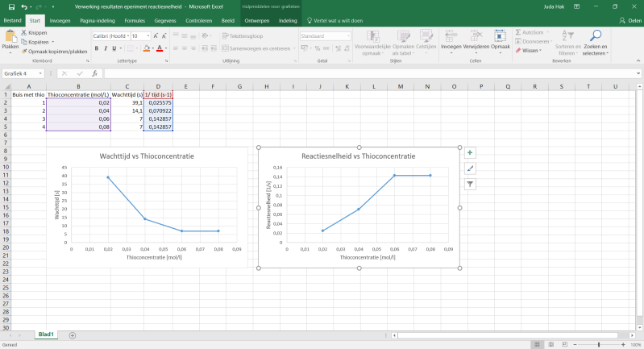Image resolution: width=644 pixels, height=349 pixels.
Task: Click the Knippen cut button
Action: pyautogui.click(x=34, y=33)
